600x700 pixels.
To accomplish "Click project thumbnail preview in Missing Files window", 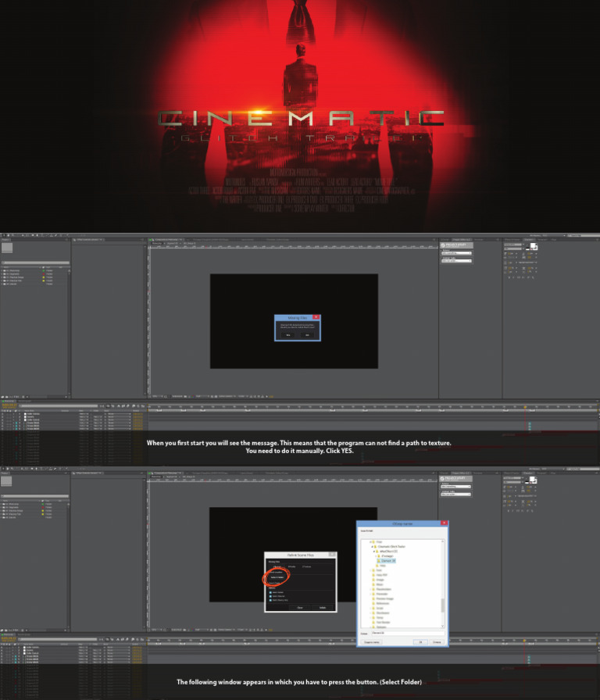I will [x=7, y=248].
